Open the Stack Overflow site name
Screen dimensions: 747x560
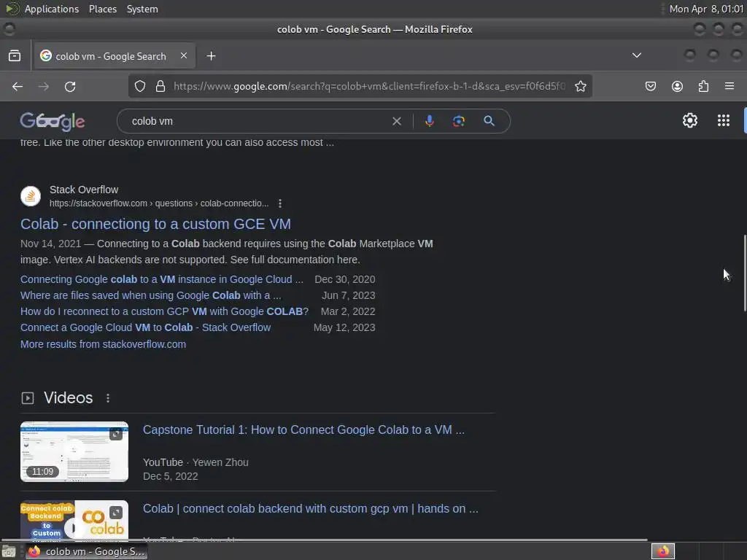point(84,190)
